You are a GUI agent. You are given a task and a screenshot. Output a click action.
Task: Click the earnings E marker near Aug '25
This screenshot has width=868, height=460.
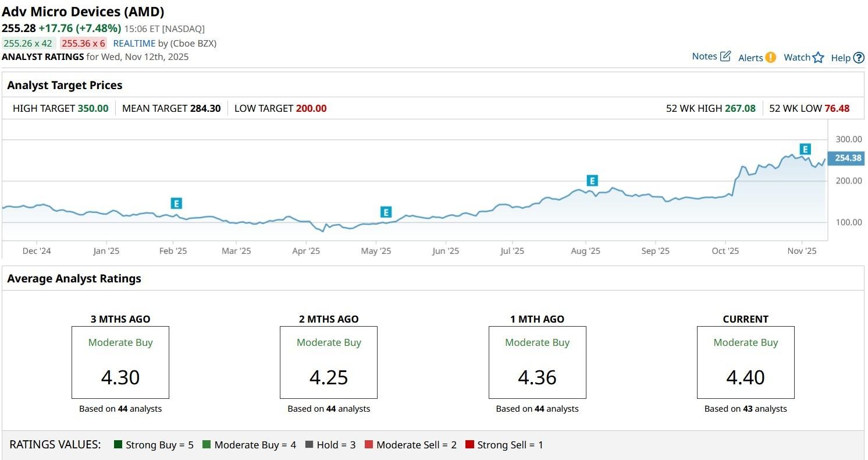pos(592,181)
